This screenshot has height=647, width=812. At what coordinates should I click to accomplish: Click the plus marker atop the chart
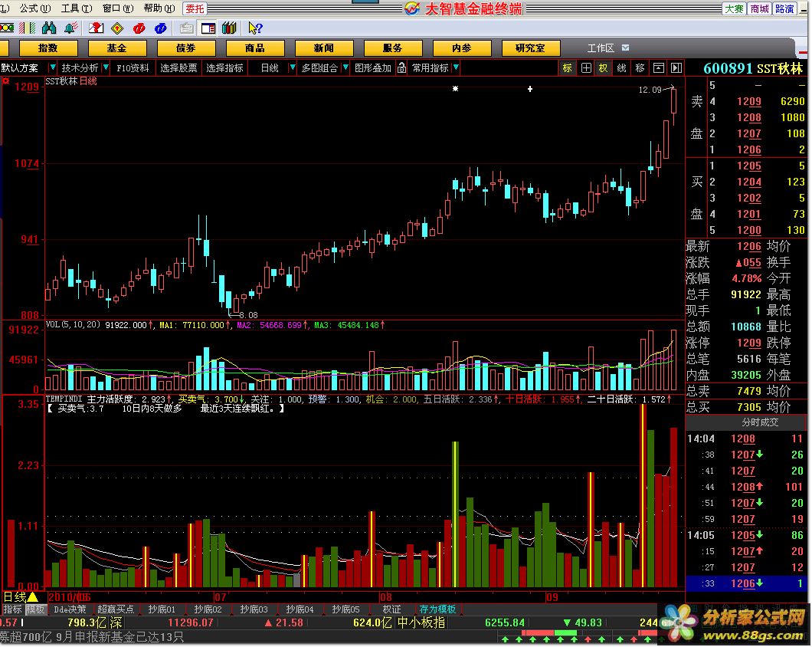pyautogui.click(x=530, y=89)
